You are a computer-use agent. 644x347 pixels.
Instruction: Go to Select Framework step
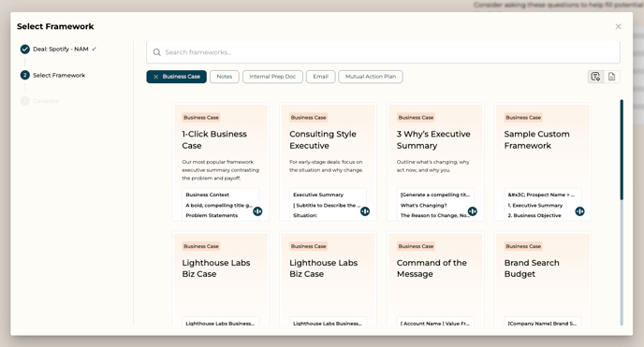[x=59, y=76]
